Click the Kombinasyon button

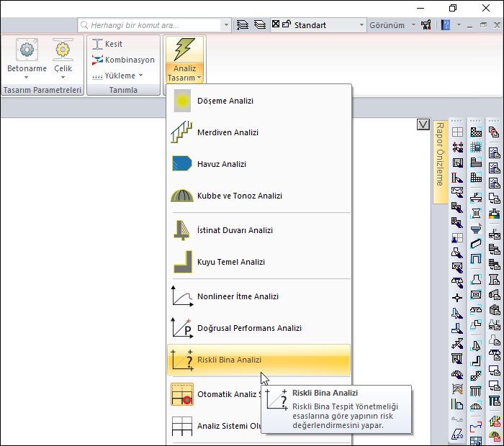tap(124, 60)
